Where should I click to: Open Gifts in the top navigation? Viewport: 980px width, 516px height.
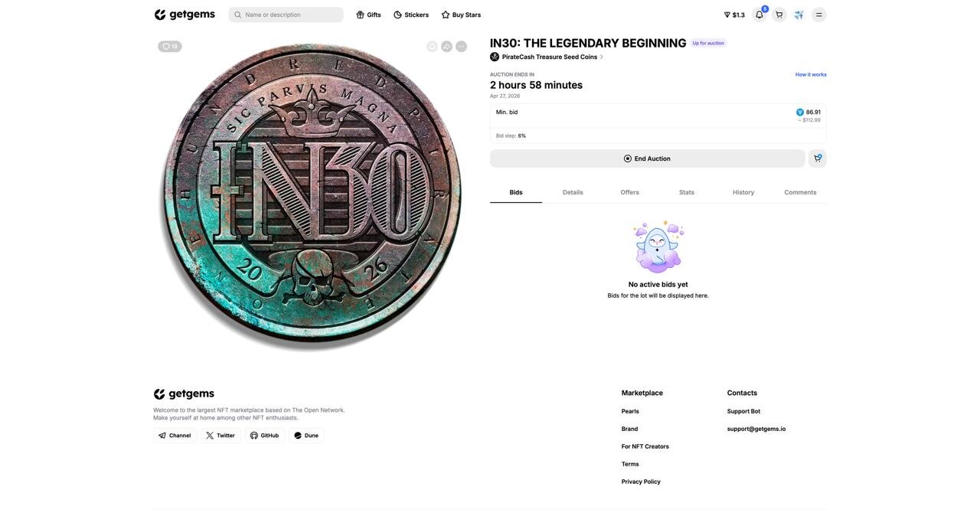click(x=368, y=15)
